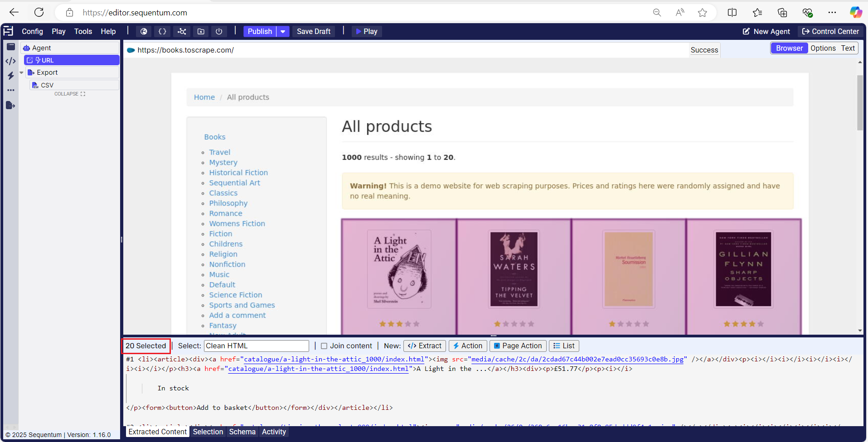Click the Sequentum logo icon

[x=8, y=31]
